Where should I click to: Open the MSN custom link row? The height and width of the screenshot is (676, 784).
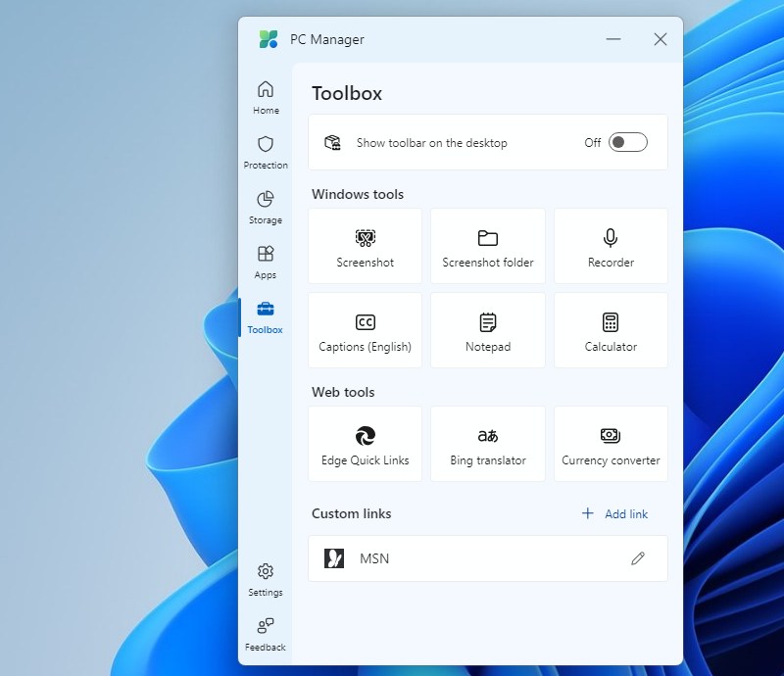(x=488, y=558)
